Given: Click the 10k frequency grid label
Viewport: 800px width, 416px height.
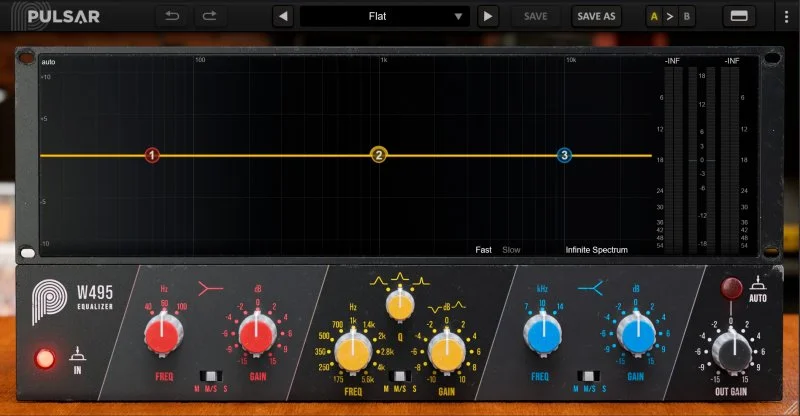Looking at the screenshot, I should point(571,60).
